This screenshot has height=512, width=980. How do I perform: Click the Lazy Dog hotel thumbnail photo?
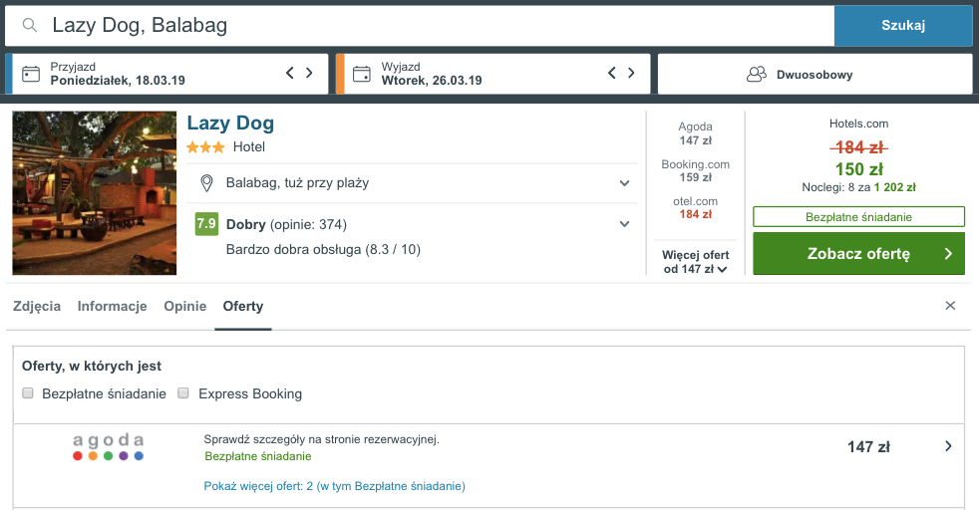point(95,193)
